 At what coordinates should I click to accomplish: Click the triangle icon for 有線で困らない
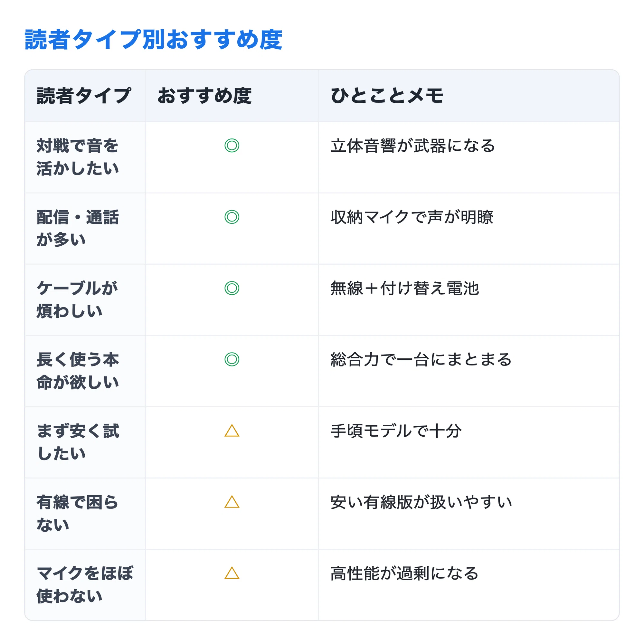pos(232,502)
